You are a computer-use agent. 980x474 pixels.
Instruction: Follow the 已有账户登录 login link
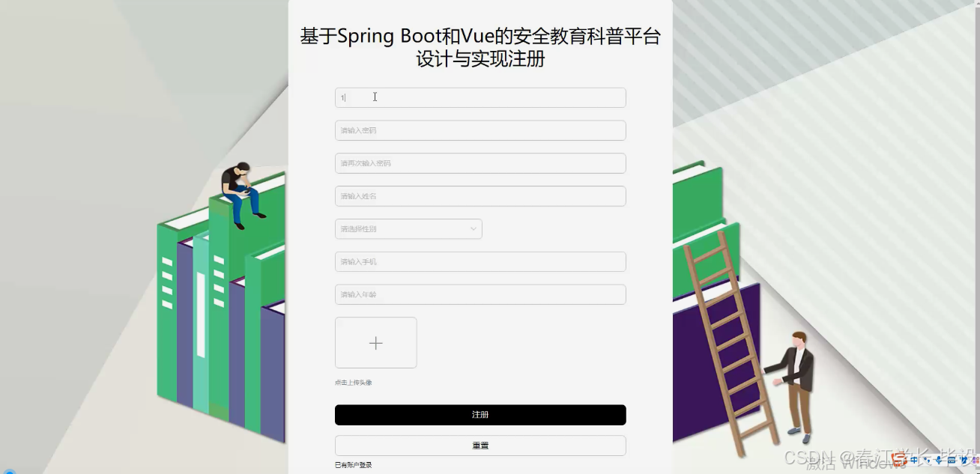(x=354, y=465)
